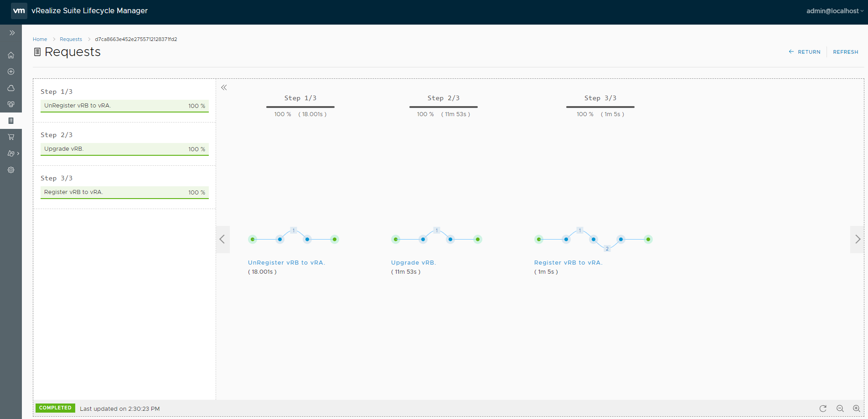Click the left arrow in graph view
This screenshot has height=419, width=868.
coord(222,239)
